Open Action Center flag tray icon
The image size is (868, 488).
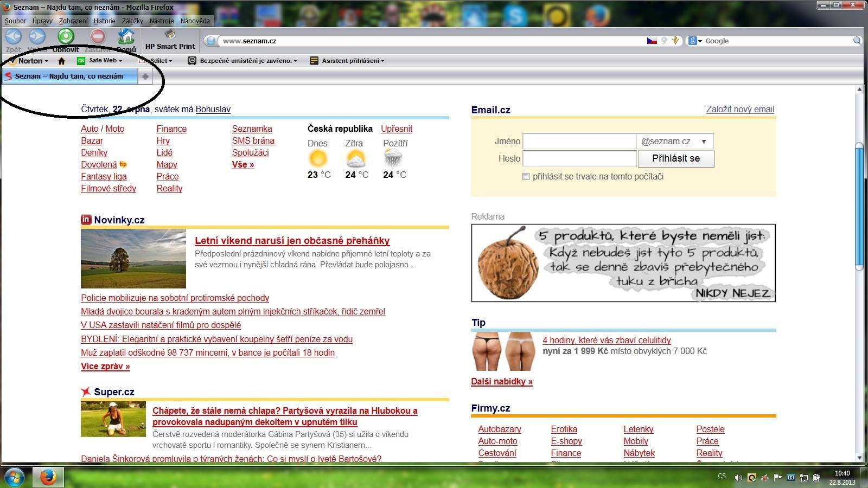pyautogui.click(x=777, y=478)
